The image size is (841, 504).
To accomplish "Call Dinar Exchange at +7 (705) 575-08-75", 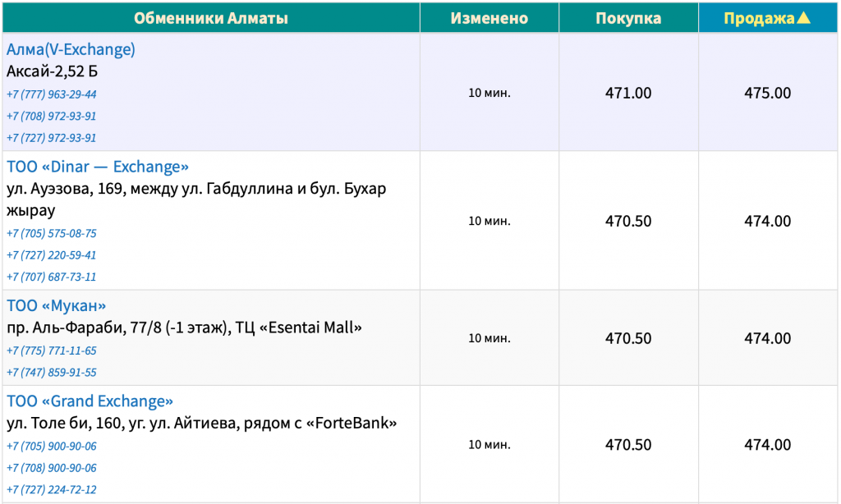I will click(52, 233).
